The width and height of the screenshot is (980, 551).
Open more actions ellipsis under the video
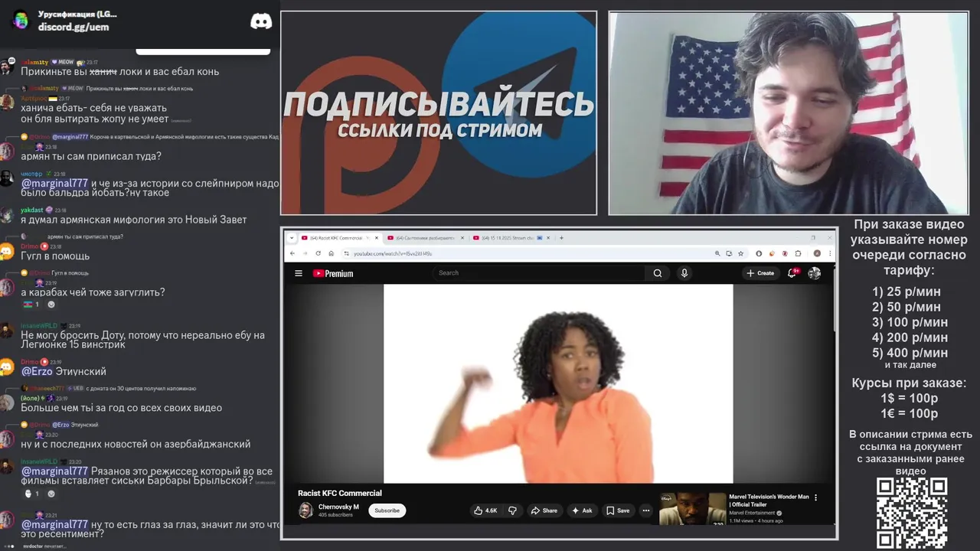(646, 510)
